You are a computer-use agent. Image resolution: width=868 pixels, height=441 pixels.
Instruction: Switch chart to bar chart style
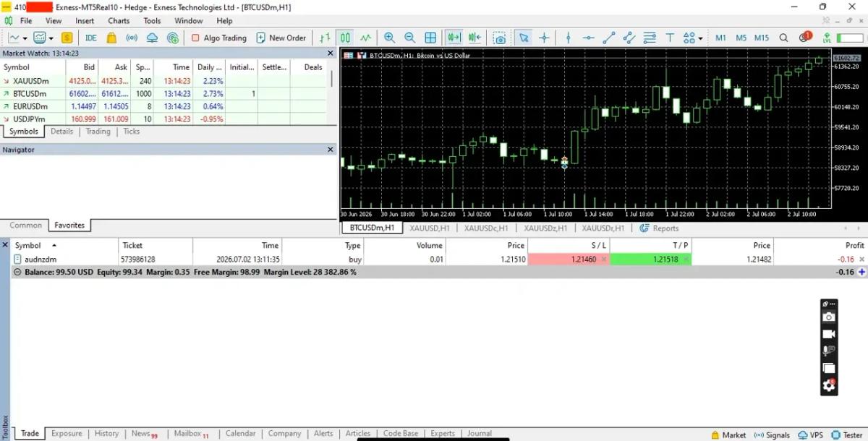(x=325, y=38)
